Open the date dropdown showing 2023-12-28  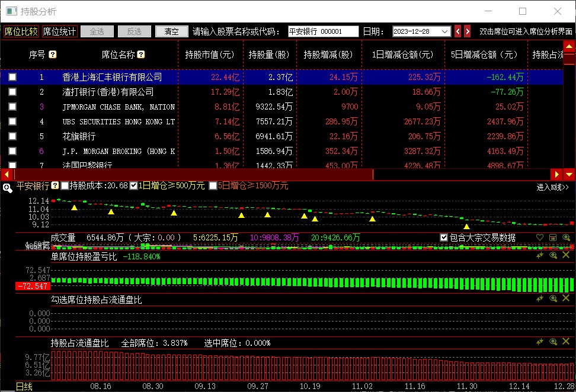[x=445, y=31]
